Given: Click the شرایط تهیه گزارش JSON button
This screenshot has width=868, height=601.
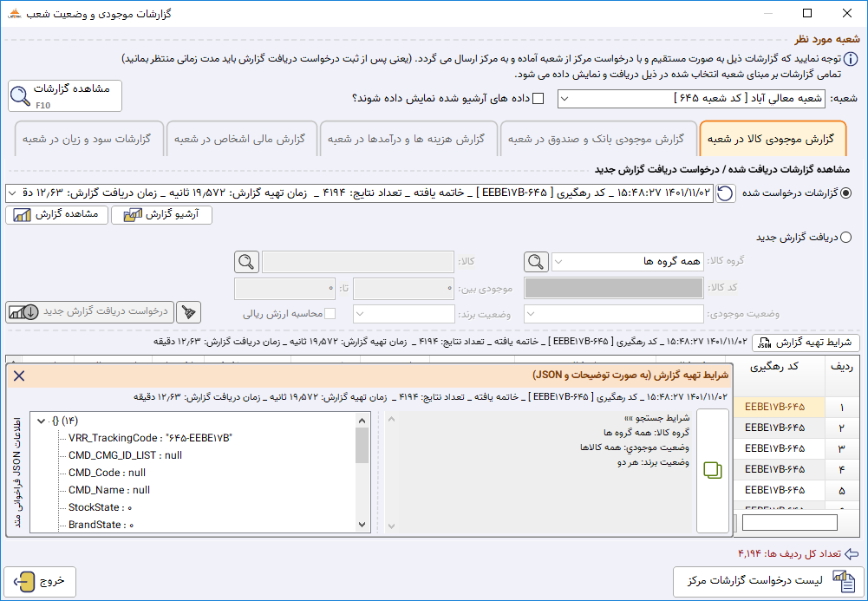Looking at the screenshot, I should (806, 343).
